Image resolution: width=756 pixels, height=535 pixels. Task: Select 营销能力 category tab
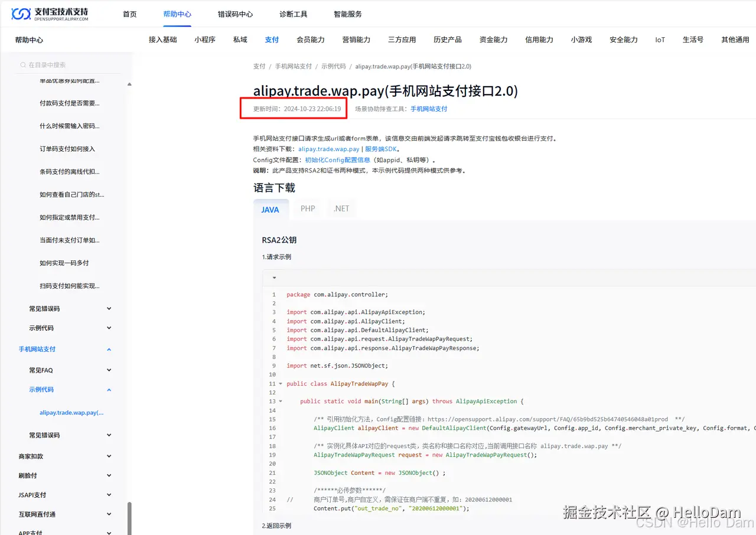[x=356, y=40]
